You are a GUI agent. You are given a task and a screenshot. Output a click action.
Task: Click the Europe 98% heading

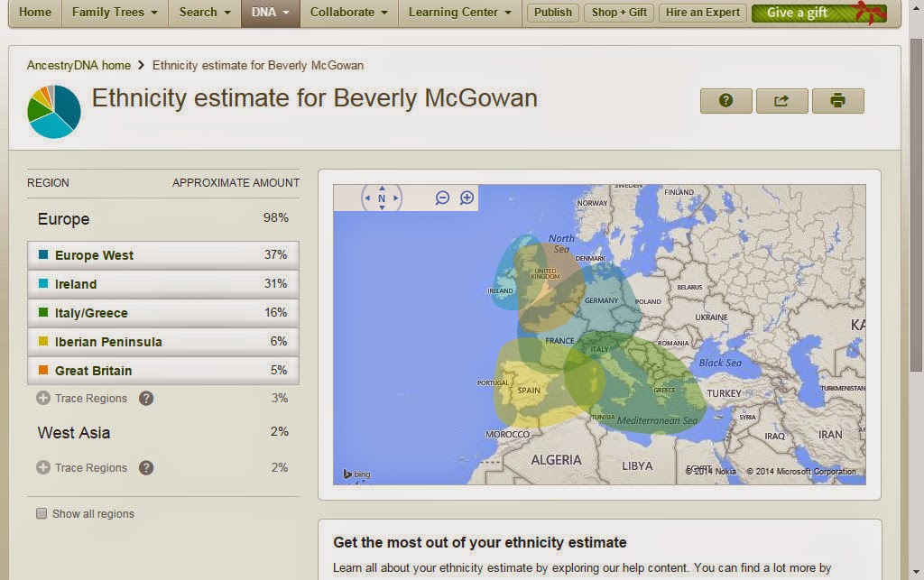(x=163, y=218)
